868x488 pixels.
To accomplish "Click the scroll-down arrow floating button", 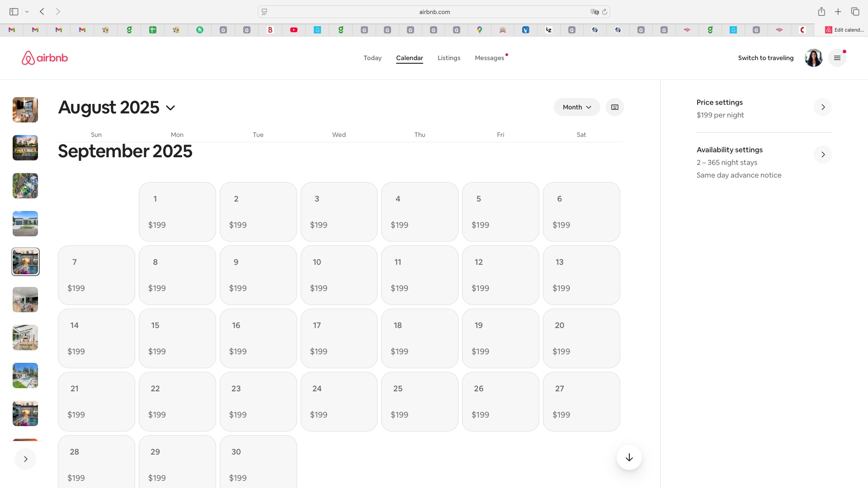I will (629, 457).
